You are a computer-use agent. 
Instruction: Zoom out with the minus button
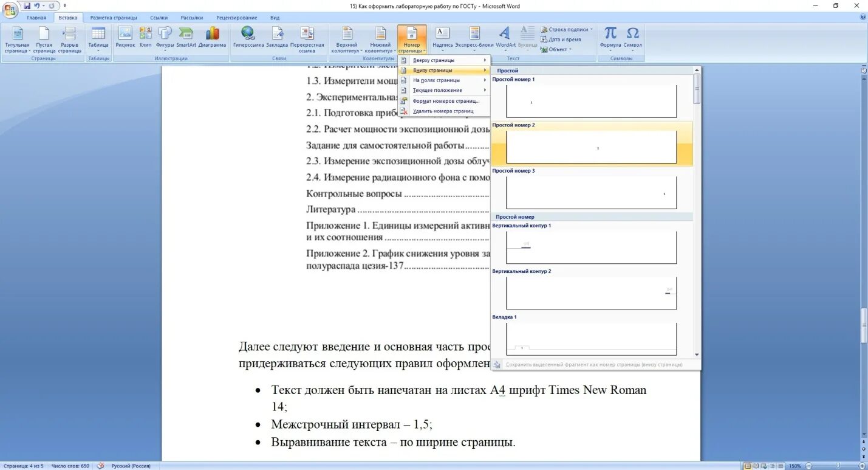808,466
